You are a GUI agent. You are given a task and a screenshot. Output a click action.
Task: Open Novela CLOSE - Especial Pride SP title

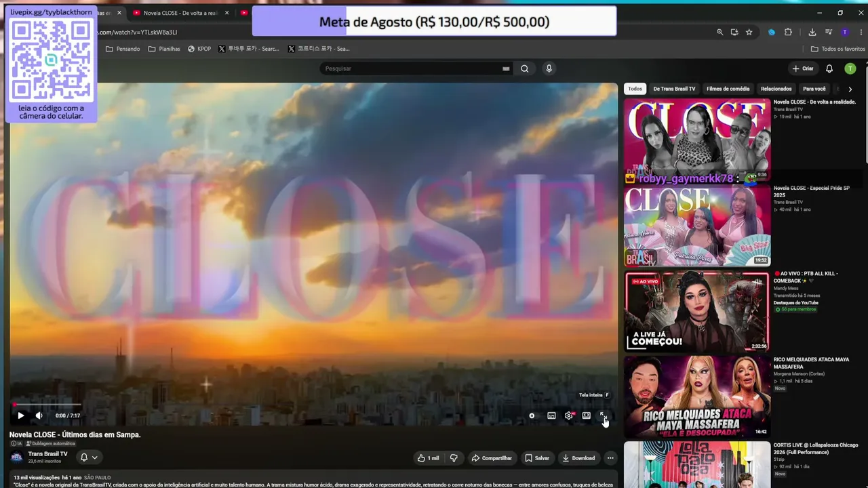[812, 191]
